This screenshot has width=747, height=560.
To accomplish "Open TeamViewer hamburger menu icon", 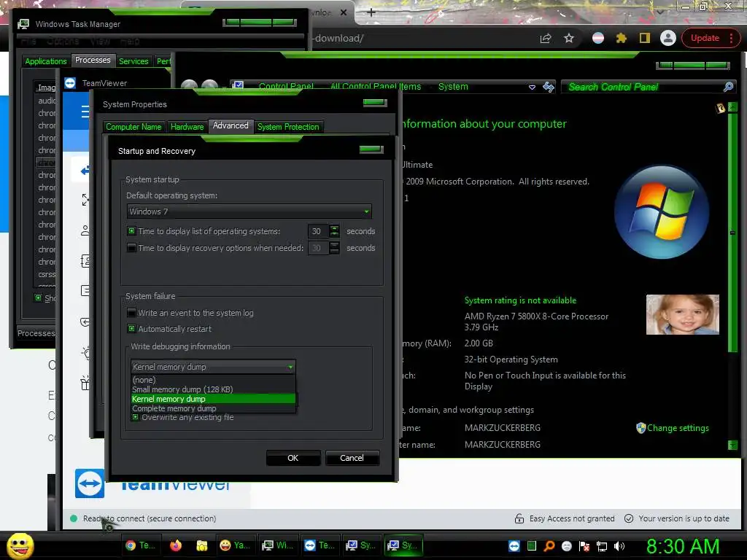I will point(85,112).
